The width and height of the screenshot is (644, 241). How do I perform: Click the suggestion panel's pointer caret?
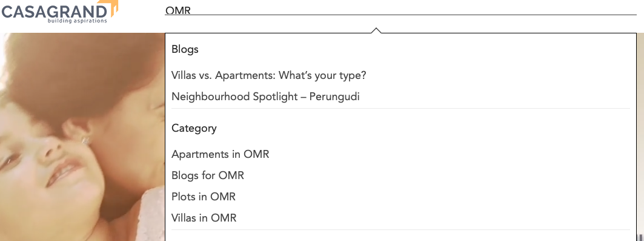tap(376, 30)
